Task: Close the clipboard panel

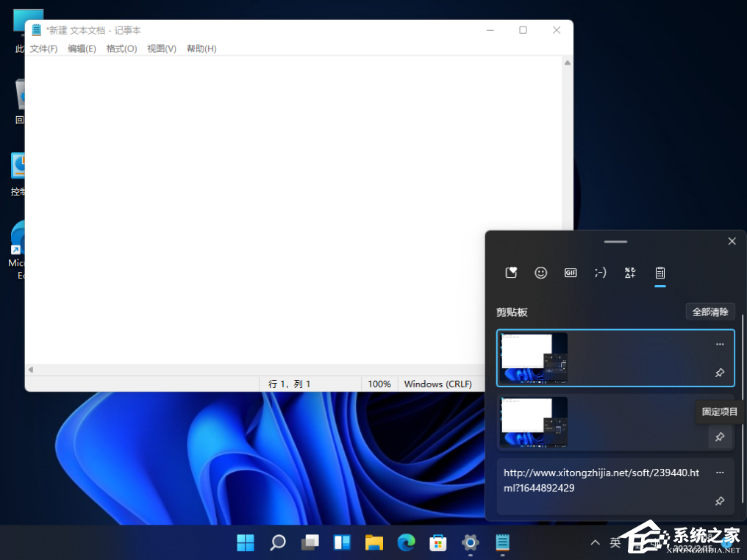Action: (732, 241)
